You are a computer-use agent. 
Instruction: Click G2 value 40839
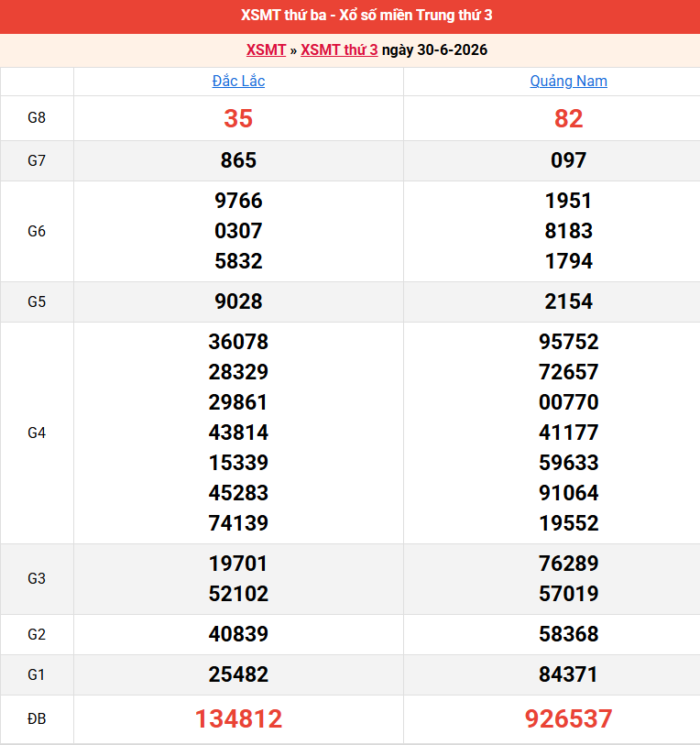238,634
